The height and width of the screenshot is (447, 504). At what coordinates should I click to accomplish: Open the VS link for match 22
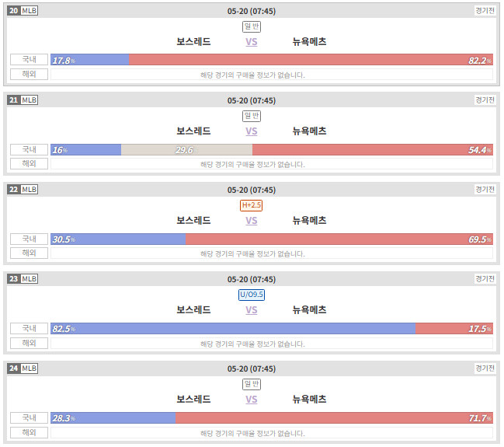pos(252,221)
